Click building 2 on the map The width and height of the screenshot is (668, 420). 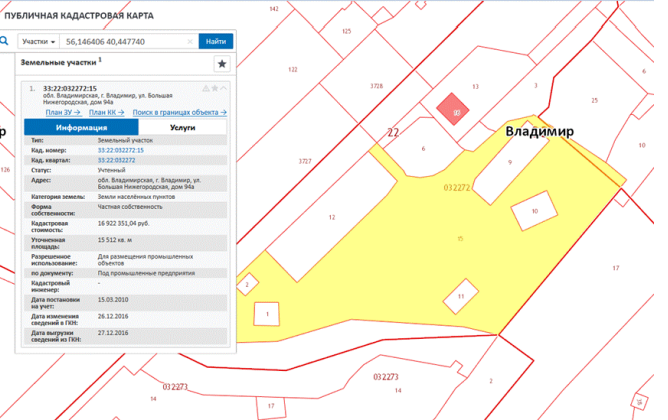(x=247, y=285)
